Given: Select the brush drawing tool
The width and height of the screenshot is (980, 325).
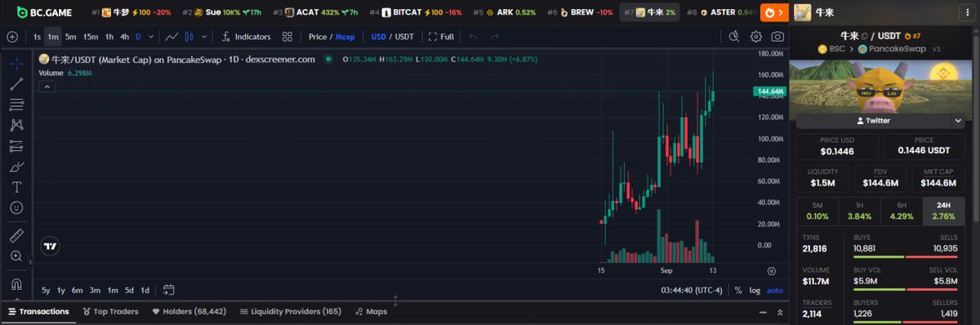Looking at the screenshot, I should [x=16, y=167].
